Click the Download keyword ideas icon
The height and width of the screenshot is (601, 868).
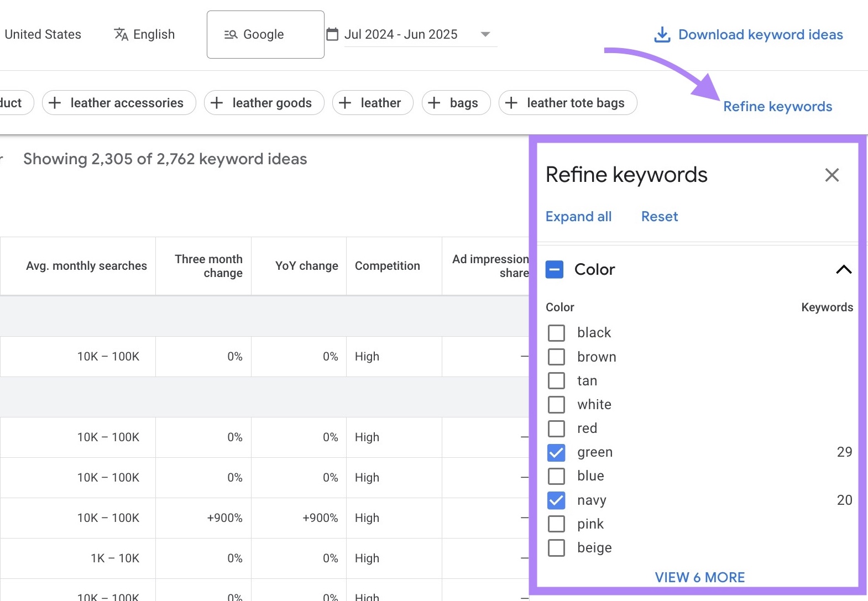coord(662,34)
